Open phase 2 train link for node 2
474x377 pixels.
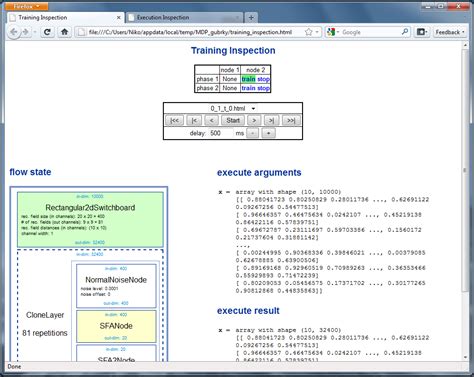coord(248,88)
